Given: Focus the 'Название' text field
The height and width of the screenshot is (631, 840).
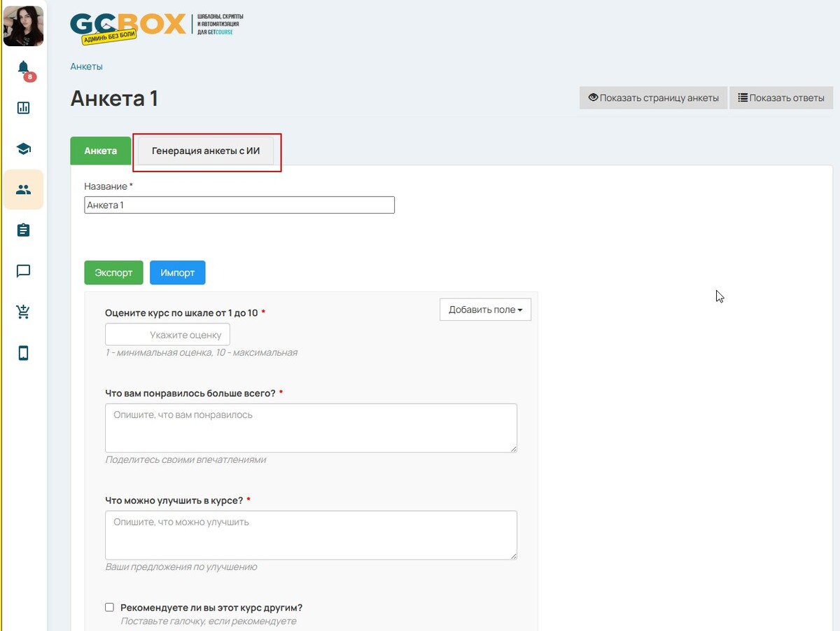Looking at the screenshot, I should 239,205.
